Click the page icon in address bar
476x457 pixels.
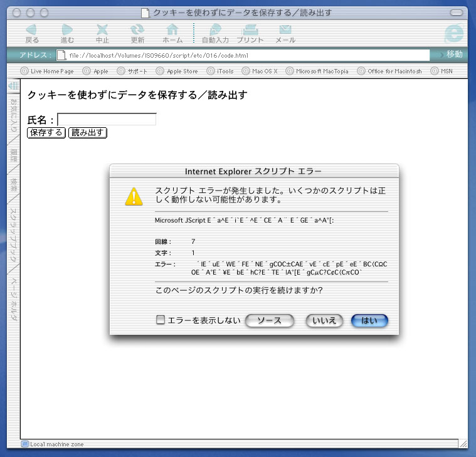coord(61,55)
